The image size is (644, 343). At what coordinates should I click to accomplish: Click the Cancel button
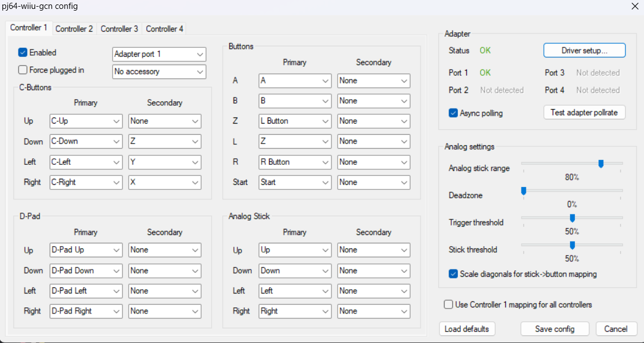(616, 329)
